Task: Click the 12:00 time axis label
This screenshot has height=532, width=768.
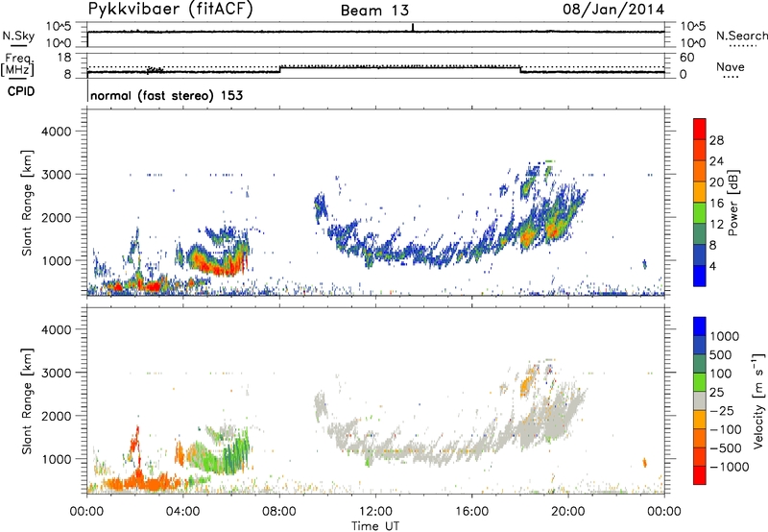Action: (x=375, y=512)
